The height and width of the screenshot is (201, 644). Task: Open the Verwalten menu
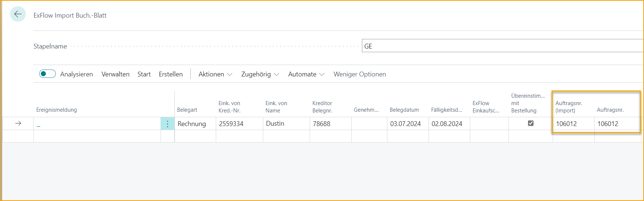[x=115, y=74]
